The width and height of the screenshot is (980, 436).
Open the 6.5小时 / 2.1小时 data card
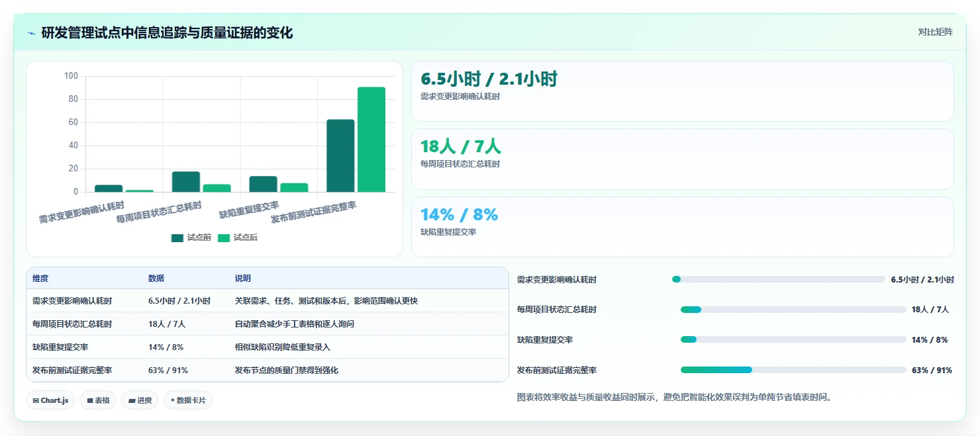[683, 91]
